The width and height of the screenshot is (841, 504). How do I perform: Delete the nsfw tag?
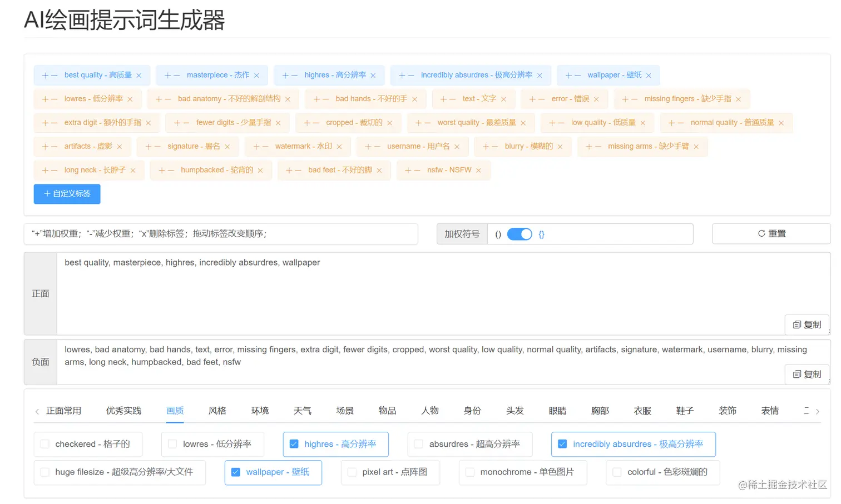(x=478, y=171)
